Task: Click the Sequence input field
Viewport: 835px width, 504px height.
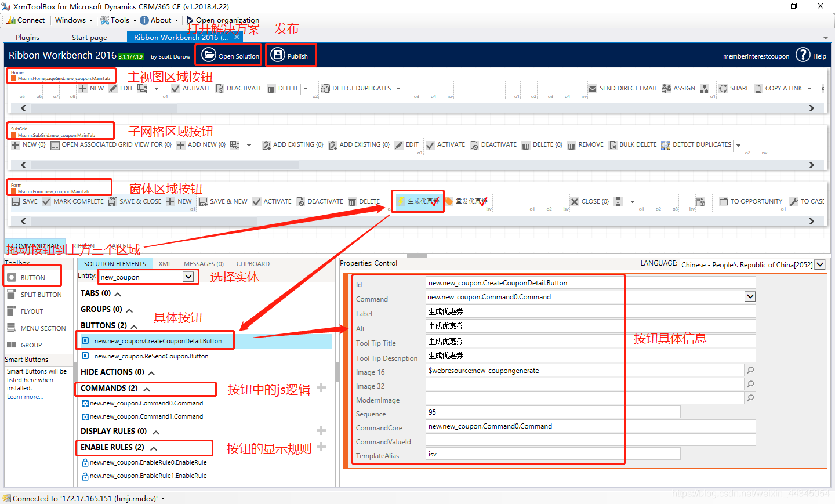Action: coord(553,412)
